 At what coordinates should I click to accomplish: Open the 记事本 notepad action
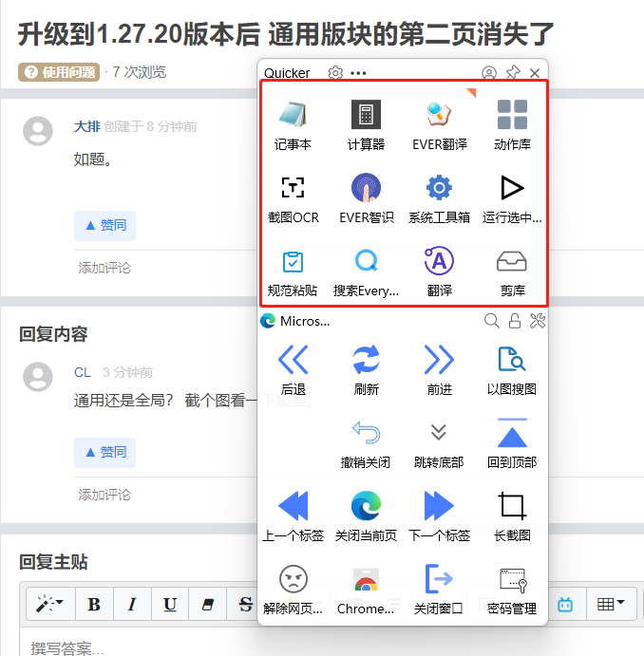click(x=293, y=125)
